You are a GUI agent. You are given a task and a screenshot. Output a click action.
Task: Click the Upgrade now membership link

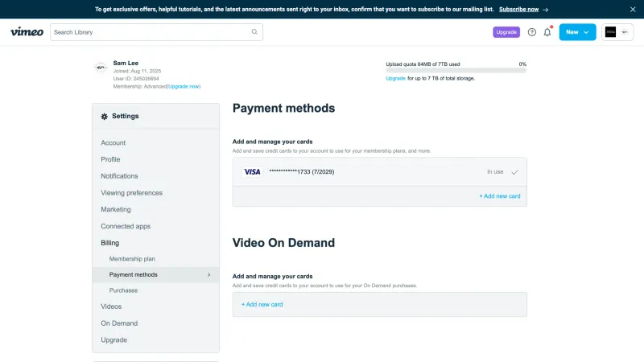(x=184, y=86)
